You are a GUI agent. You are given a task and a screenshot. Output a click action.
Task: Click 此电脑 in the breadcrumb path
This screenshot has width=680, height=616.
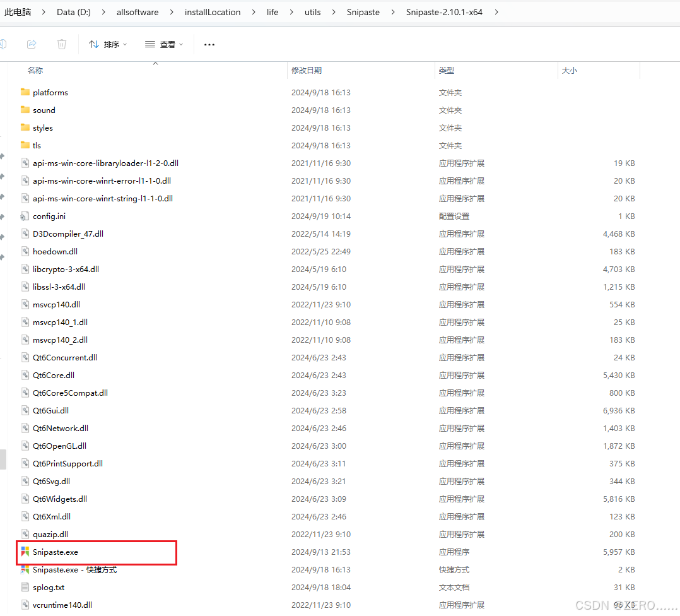[18, 12]
